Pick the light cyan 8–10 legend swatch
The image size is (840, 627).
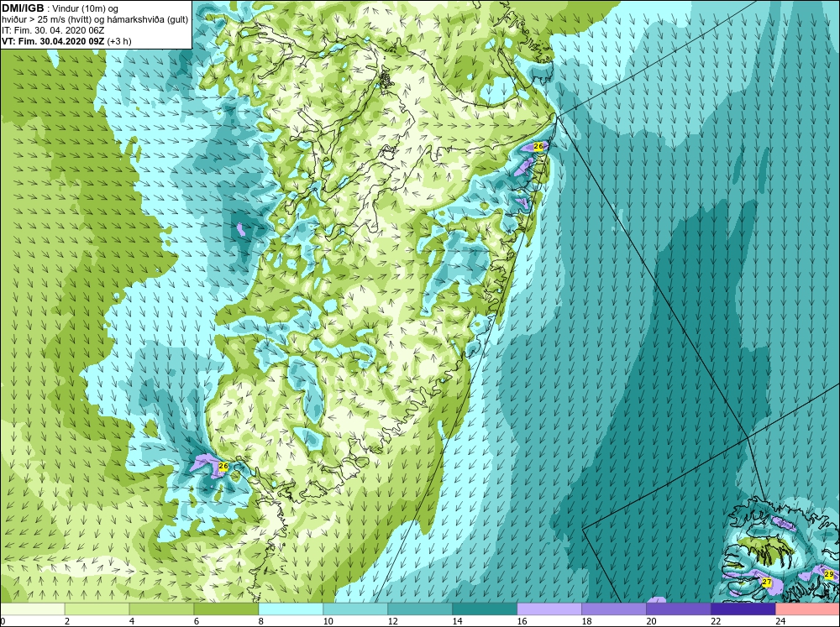click(291, 609)
